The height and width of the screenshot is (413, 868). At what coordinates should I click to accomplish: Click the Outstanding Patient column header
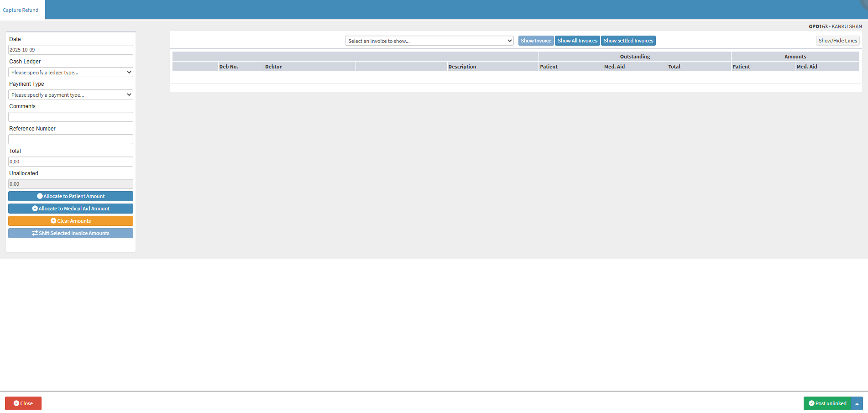click(x=571, y=67)
